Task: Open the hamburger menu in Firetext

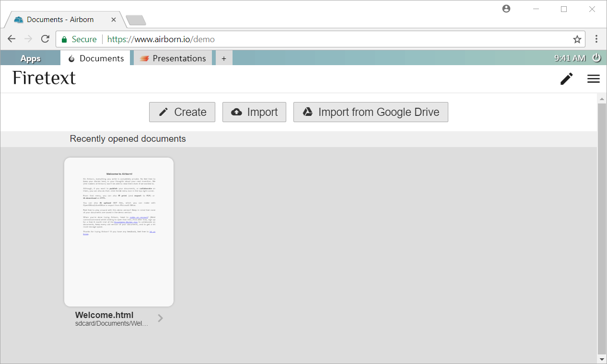Action: [594, 79]
